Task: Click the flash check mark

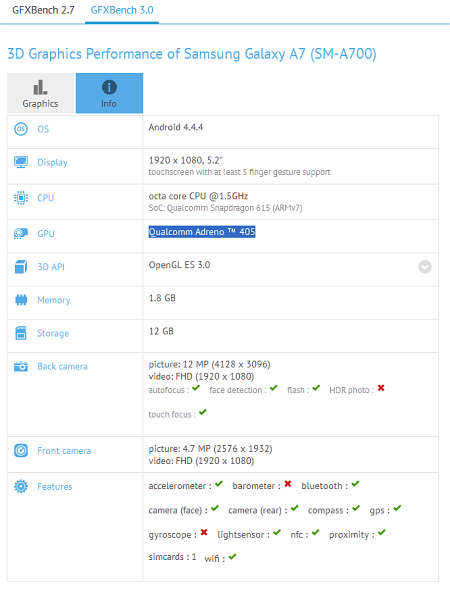Action: (316, 388)
